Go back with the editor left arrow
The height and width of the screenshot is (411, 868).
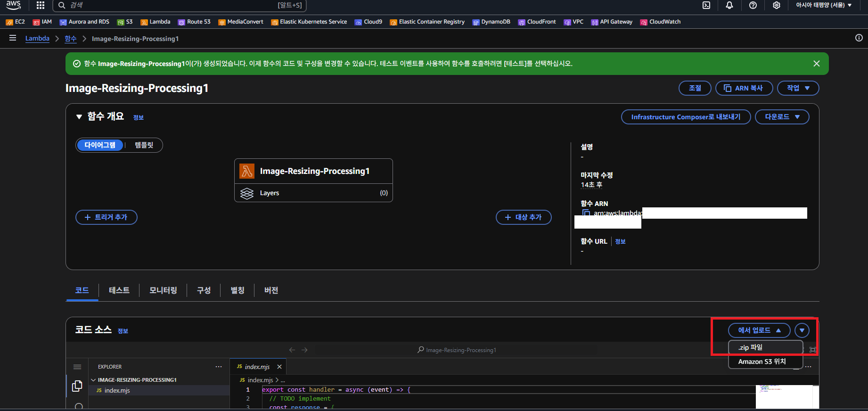(292, 350)
